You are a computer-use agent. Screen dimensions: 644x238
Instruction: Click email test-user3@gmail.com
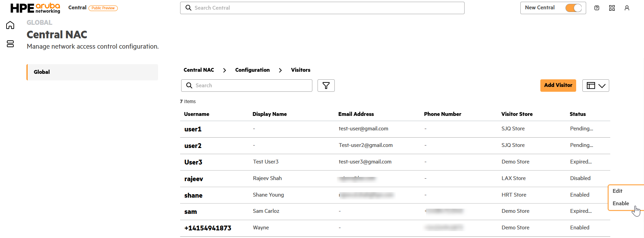[x=365, y=162]
